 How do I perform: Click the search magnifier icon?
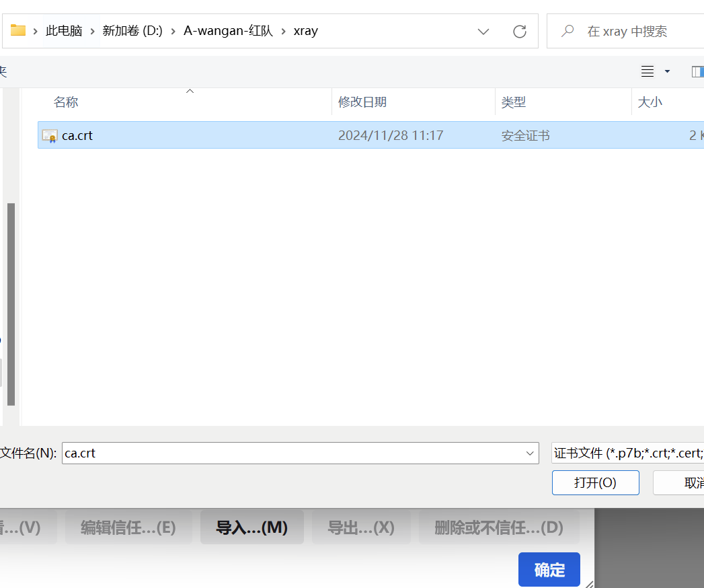pyautogui.click(x=568, y=31)
